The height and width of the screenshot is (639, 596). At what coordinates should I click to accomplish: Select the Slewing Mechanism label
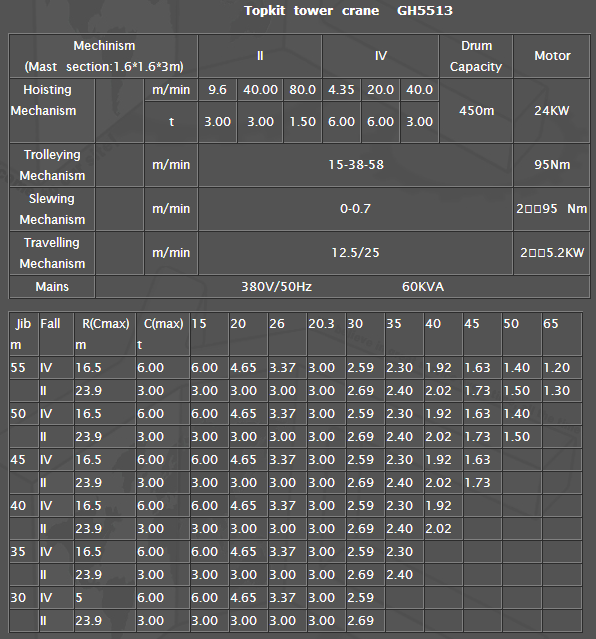coord(52,209)
